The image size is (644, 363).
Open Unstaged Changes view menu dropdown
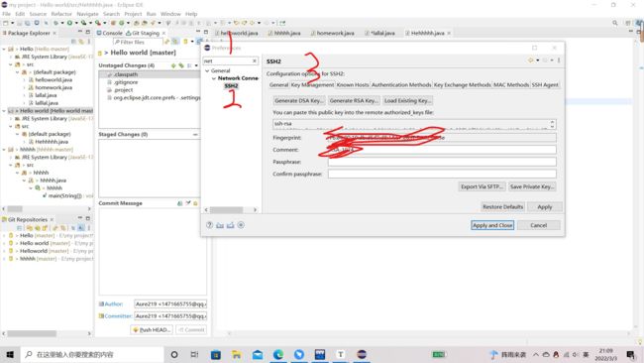(196, 65)
